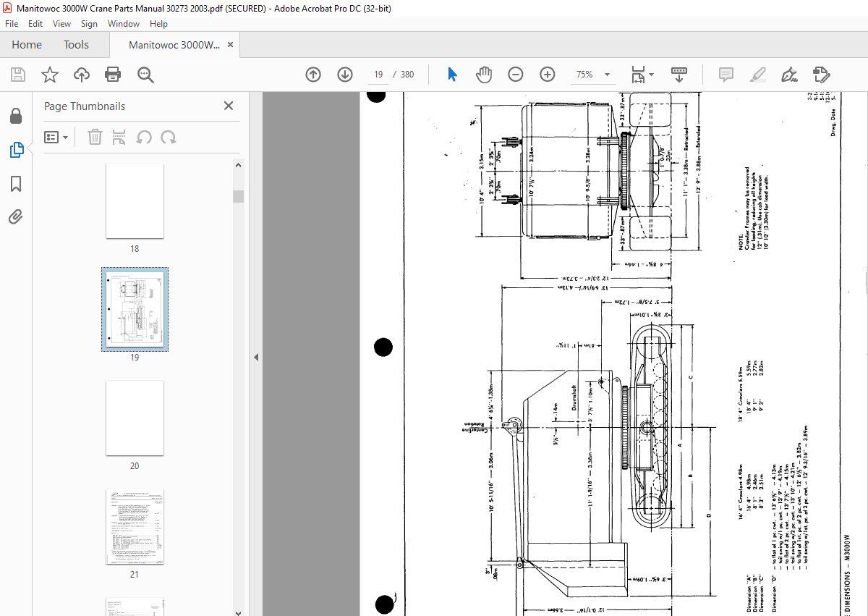Go to next page with down arrow
The height and width of the screenshot is (616, 868).
[x=345, y=75]
